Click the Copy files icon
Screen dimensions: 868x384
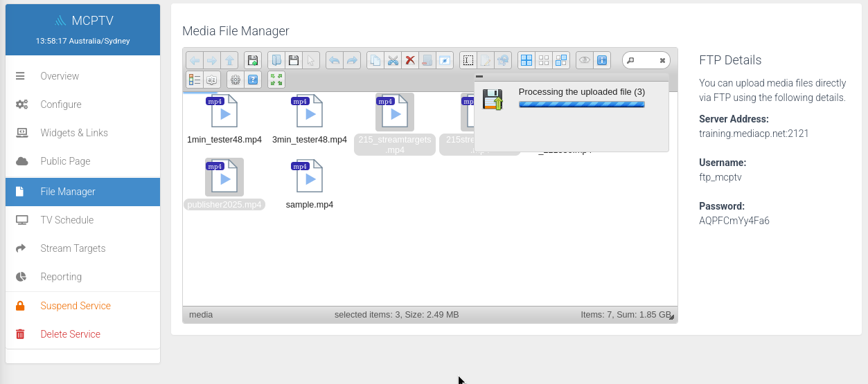pos(375,60)
